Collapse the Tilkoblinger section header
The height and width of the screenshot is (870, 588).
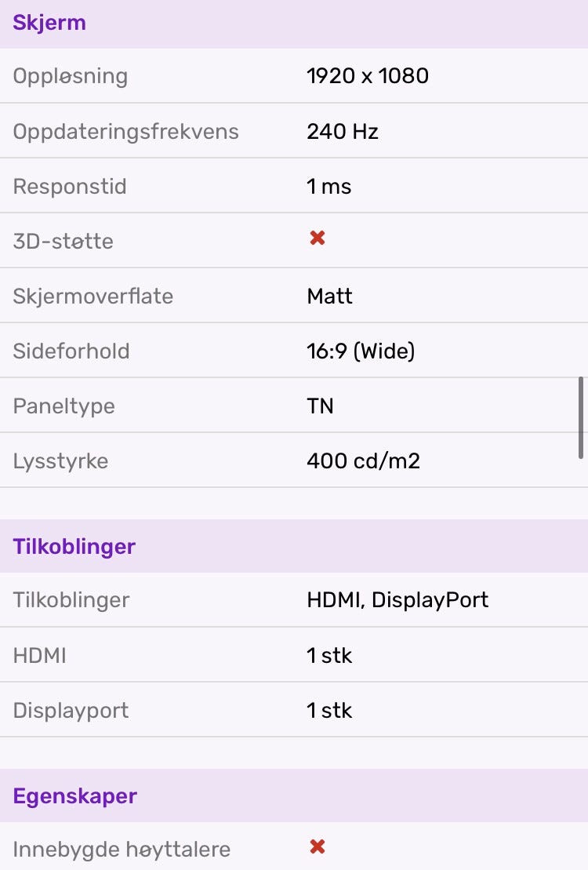pyautogui.click(x=74, y=547)
